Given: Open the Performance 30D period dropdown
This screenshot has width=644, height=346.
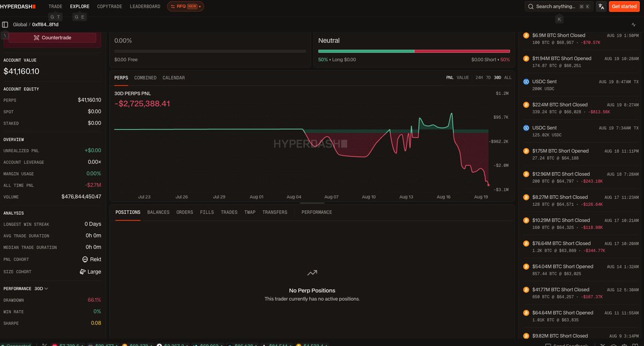Looking at the screenshot, I should [41, 289].
